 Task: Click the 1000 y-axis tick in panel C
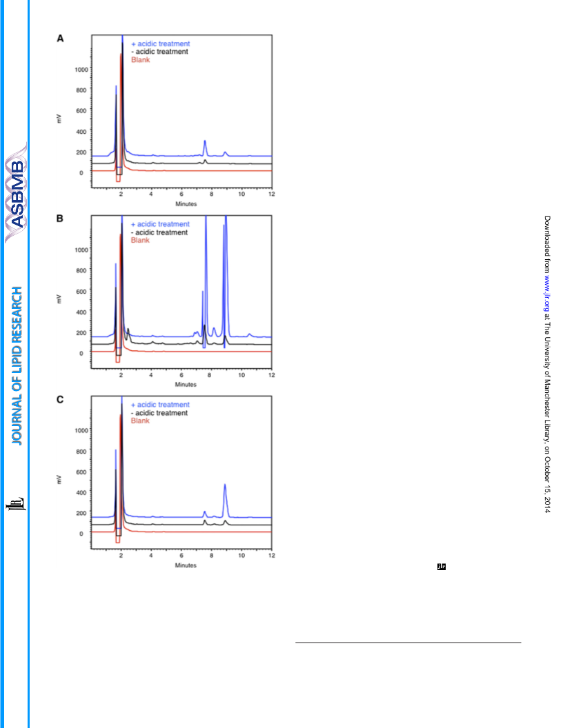(81, 430)
